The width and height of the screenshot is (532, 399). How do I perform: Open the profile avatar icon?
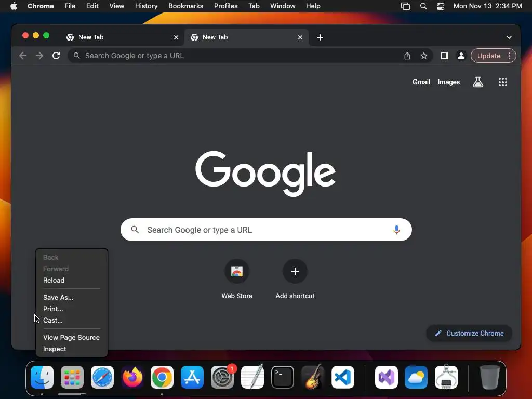point(461,56)
